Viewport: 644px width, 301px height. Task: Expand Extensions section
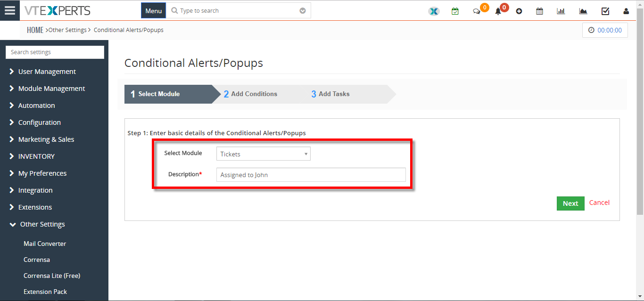click(x=35, y=207)
